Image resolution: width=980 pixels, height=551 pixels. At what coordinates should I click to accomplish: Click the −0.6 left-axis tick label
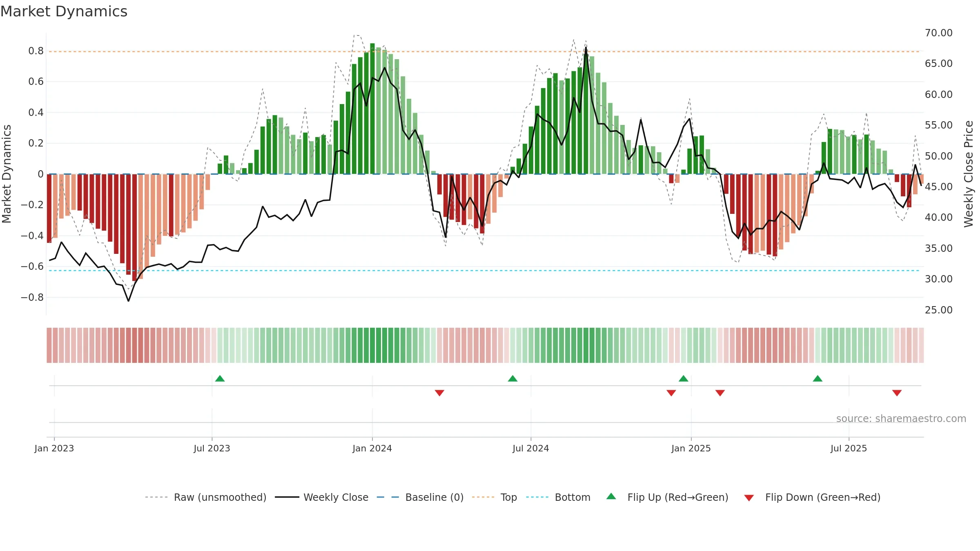click(x=32, y=267)
